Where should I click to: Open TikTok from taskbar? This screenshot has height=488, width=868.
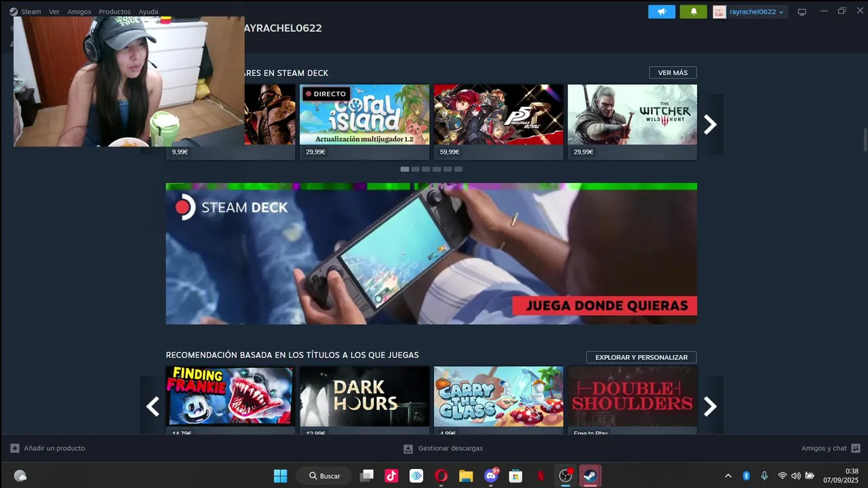[391, 476]
